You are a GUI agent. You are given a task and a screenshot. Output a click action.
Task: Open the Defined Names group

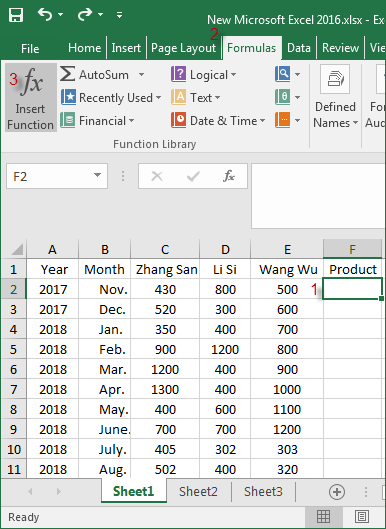335,98
